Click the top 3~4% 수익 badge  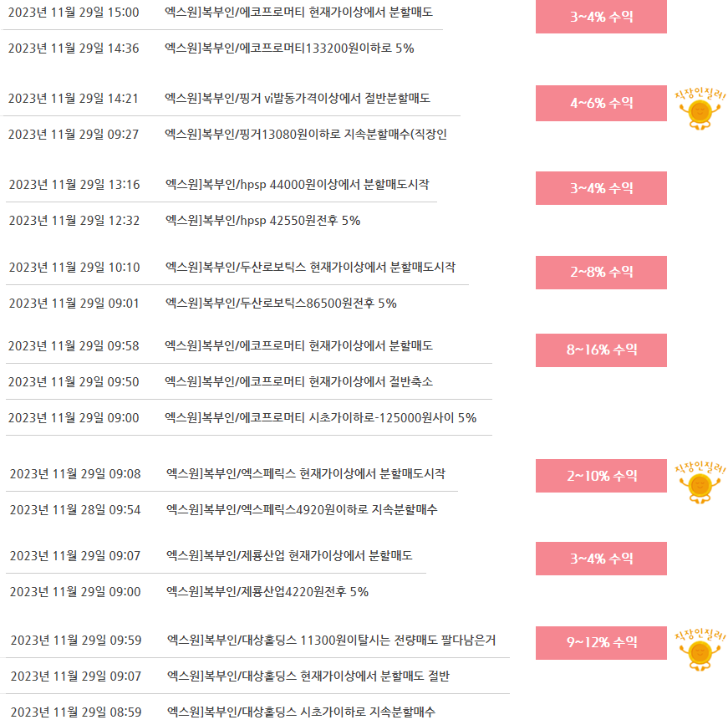click(601, 16)
